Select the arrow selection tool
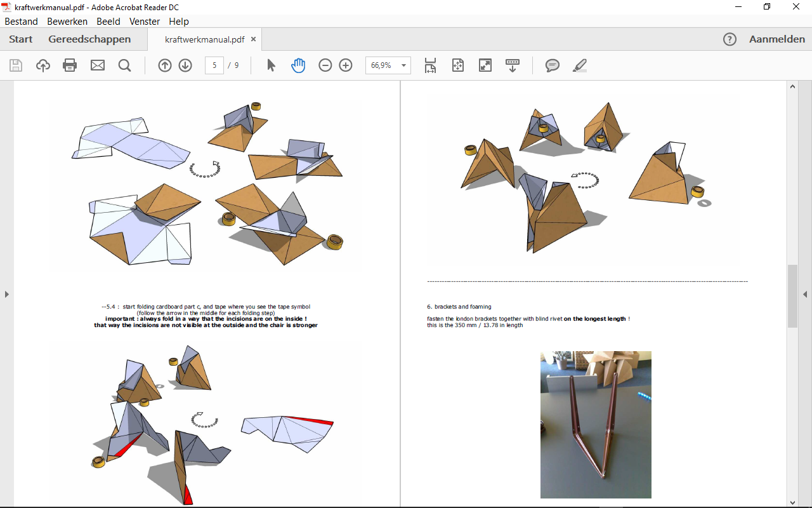 click(x=271, y=65)
